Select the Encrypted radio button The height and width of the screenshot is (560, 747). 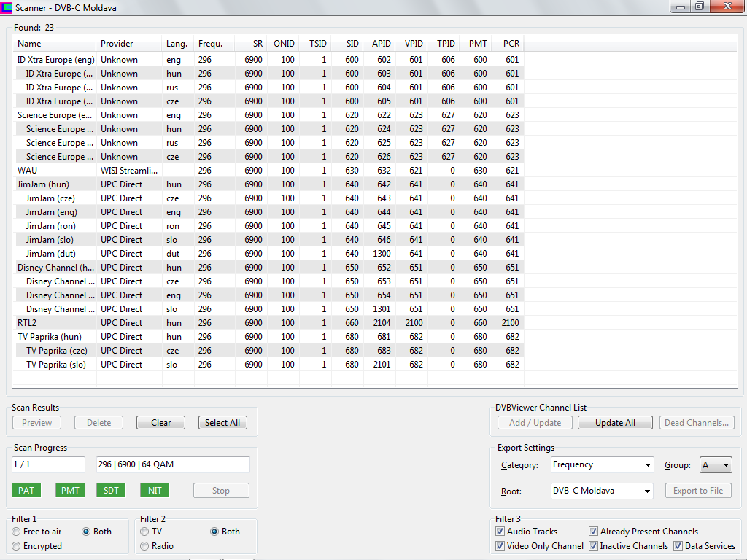coord(16,546)
